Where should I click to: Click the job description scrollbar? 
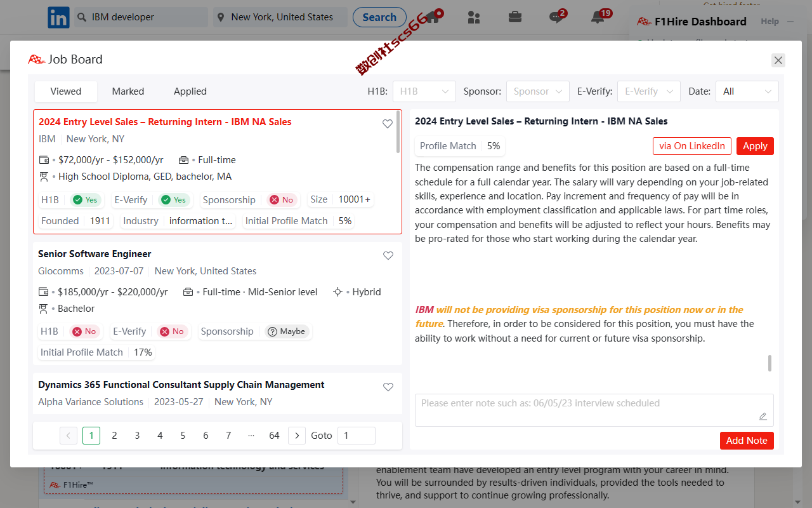coord(769,363)
